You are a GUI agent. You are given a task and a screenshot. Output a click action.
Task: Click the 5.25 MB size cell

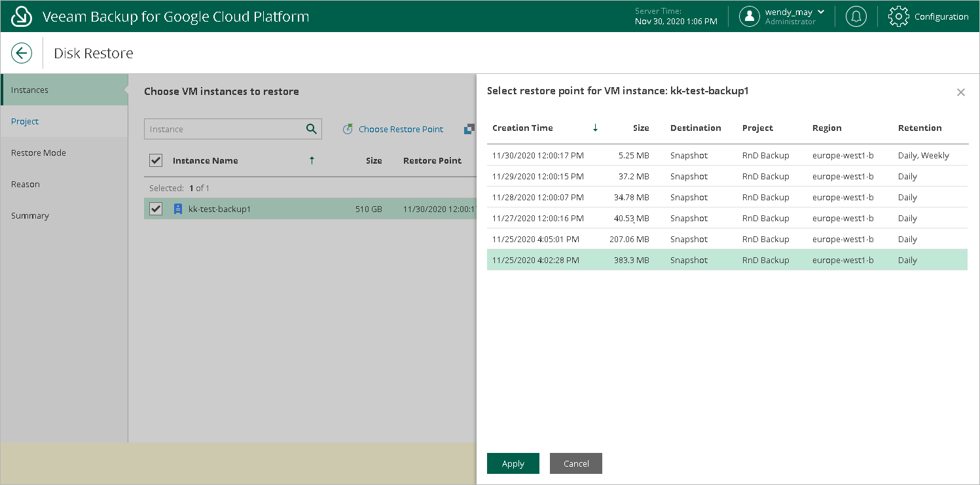[x=634, y=156]
